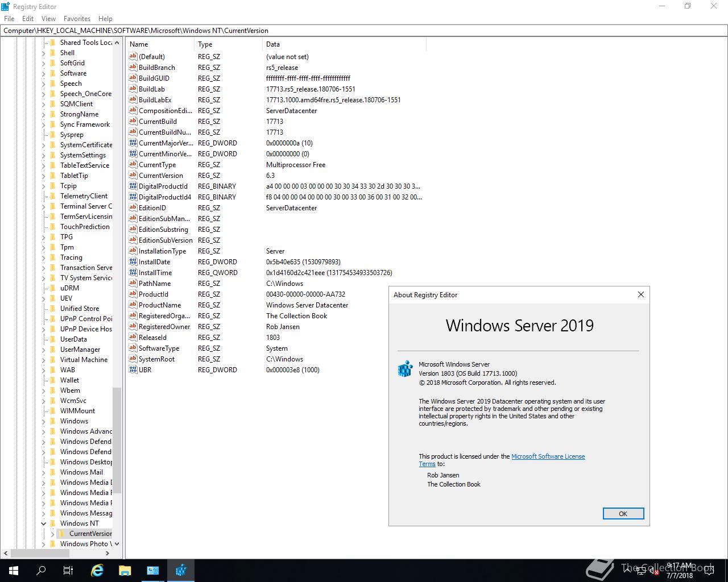Click the BuildBranch value icon
Viewport: 728px width, 582px height.
(x=133, y=67)
